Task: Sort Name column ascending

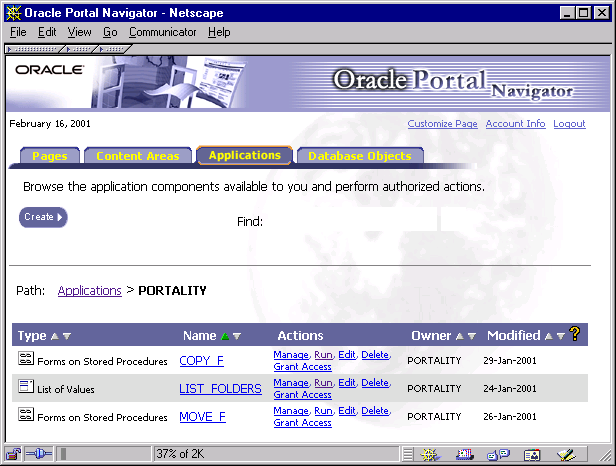Action: point(225,336)
